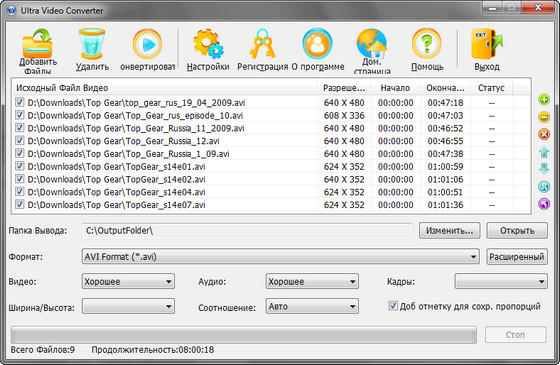The height and width of the screenshot is (365, 560).
Task: Open the Видео quality dropdown
Action: pos(128,281)
